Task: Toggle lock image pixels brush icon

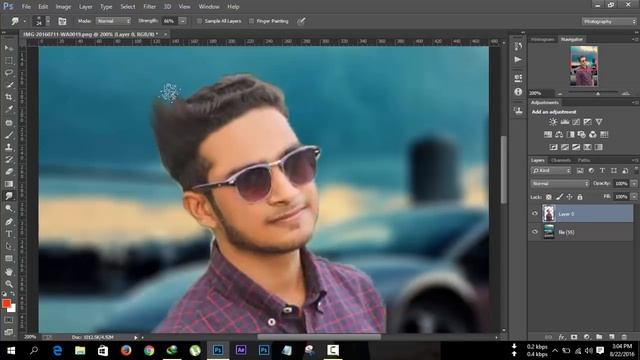Action: coord(559,197)
